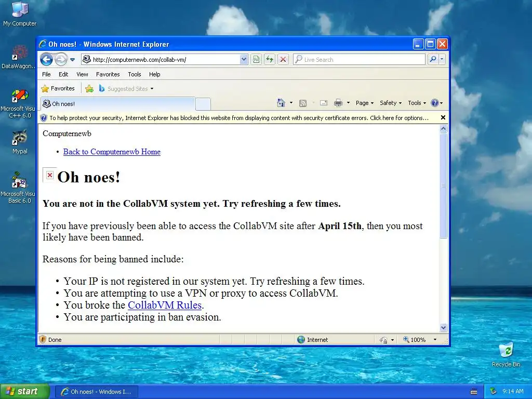This screenshot has height=399, width=532.
Task: Expand the zoom level dropdown arrow
Action: (435, 340)
